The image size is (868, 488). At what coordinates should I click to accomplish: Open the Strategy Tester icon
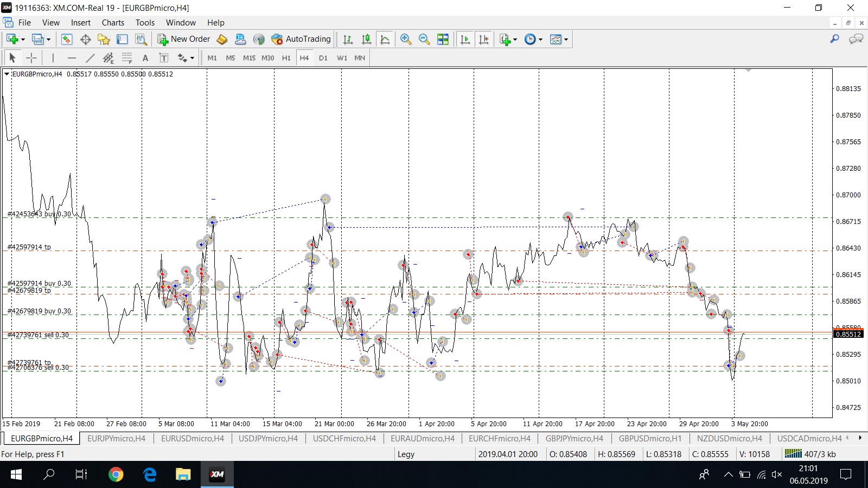click(x=141, y=39)
